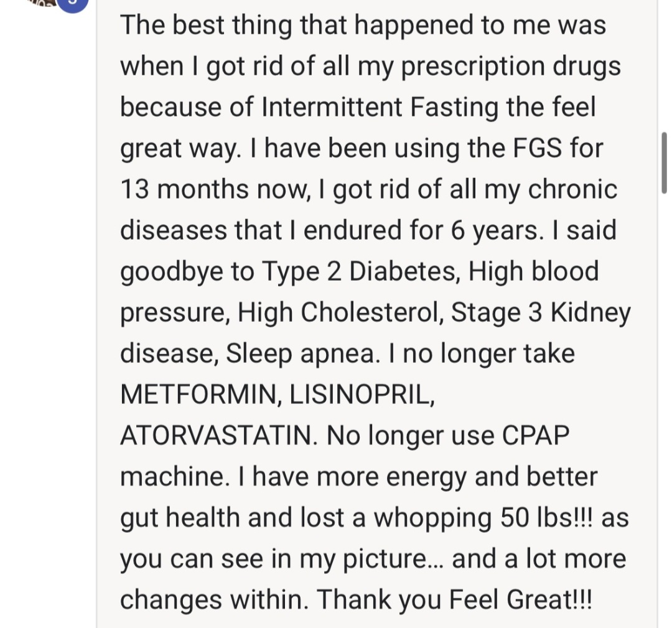
Task: Click the word LISINOPRIL in the comment
Action: click(x=362, y=395)
